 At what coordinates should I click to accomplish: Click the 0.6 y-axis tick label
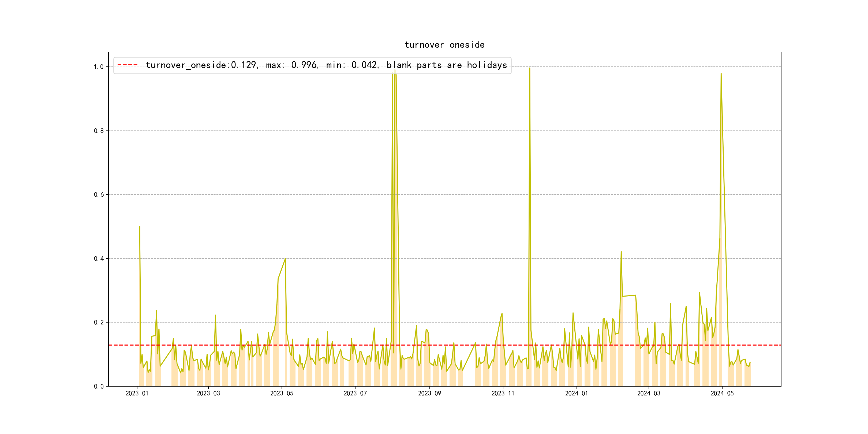[98, 195]
